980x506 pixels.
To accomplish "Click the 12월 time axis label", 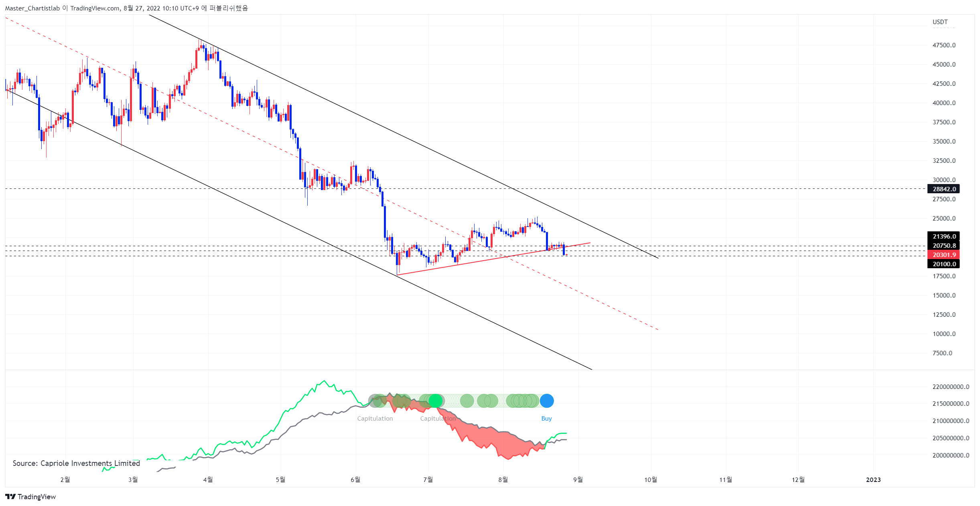I will click(x=798, y=480).
